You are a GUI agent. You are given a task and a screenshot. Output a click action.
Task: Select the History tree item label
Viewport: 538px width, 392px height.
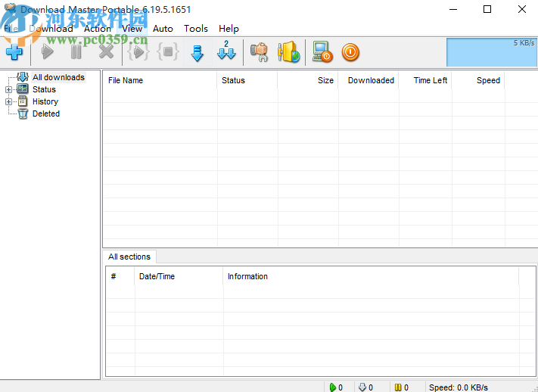click(45, 101)
